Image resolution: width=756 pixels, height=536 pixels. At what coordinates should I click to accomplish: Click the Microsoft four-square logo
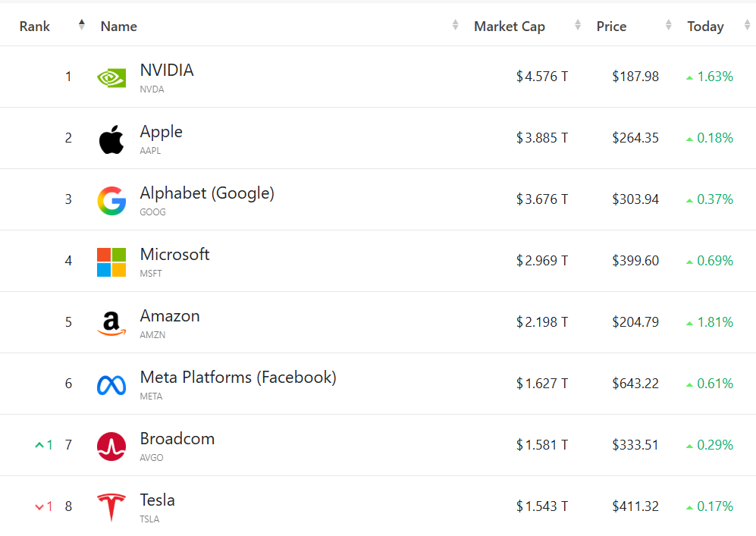[111, 262]
